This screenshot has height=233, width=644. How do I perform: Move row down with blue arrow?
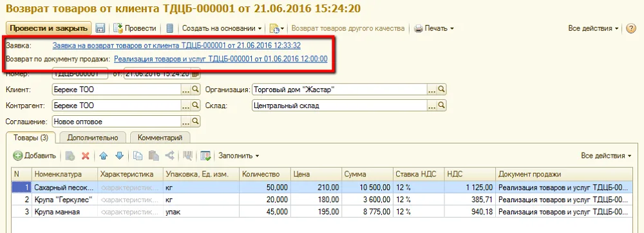point(120,156)
